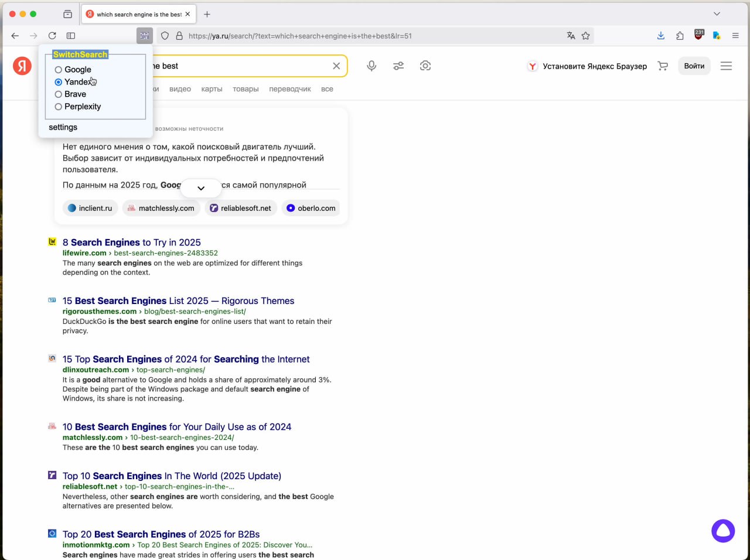Switch to the переводчик tab
750x560 pixels.
(290, 89)
